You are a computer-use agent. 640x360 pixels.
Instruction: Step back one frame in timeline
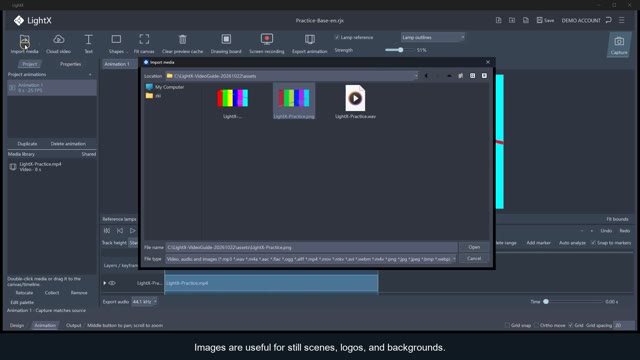point(120,231)
